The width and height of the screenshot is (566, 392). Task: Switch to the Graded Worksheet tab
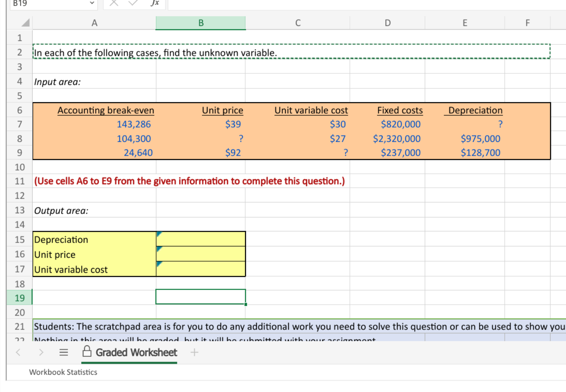tap(129, 352)
